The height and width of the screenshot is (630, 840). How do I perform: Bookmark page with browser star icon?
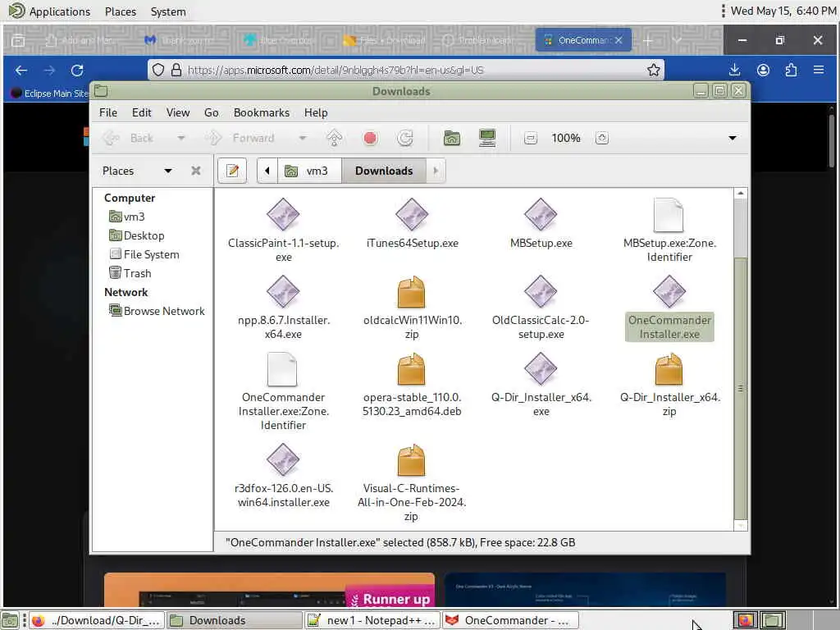653,71
